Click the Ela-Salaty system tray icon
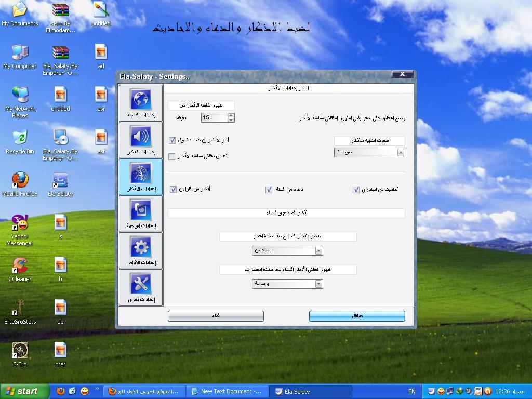The height and width of the screenshot is (399, 532). click(431, 391)
